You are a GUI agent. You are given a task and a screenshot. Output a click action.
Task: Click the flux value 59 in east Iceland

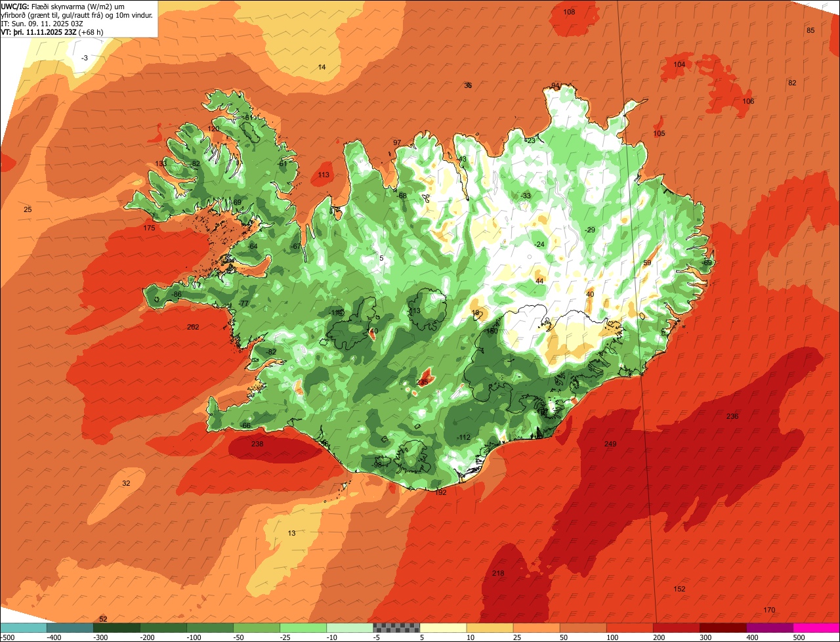point(647,263)
